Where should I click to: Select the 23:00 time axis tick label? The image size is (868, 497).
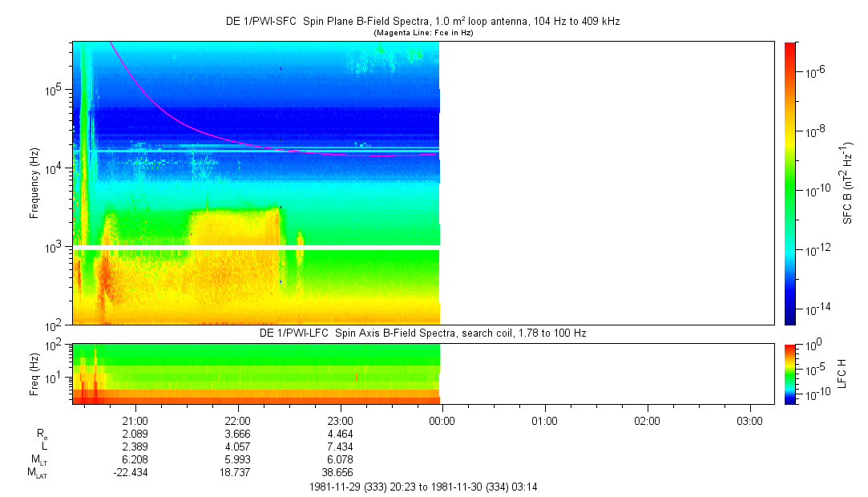pos(340,421)
